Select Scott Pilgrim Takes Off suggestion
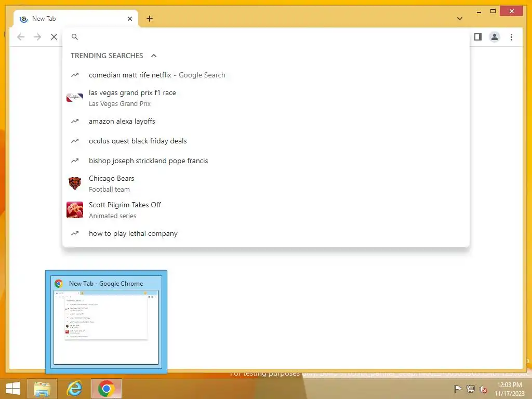Viewport: 532px width, 399px height. [x=266, y=210]
